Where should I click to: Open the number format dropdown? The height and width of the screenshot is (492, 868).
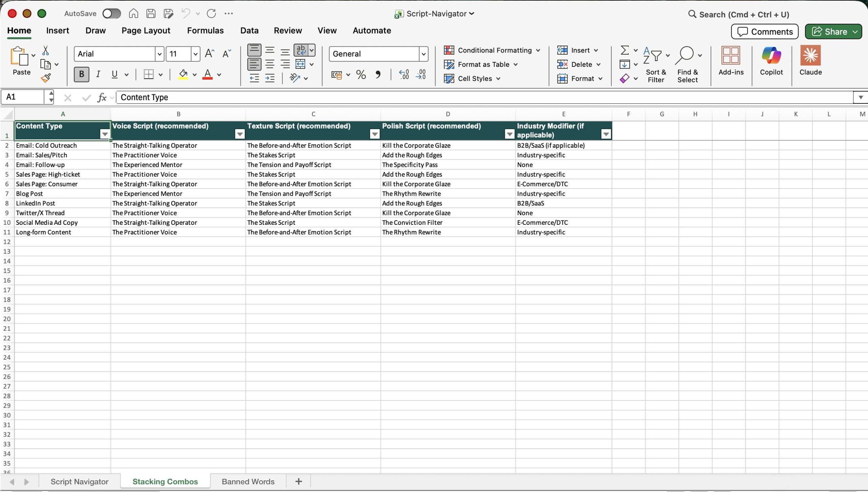point(423,54)
